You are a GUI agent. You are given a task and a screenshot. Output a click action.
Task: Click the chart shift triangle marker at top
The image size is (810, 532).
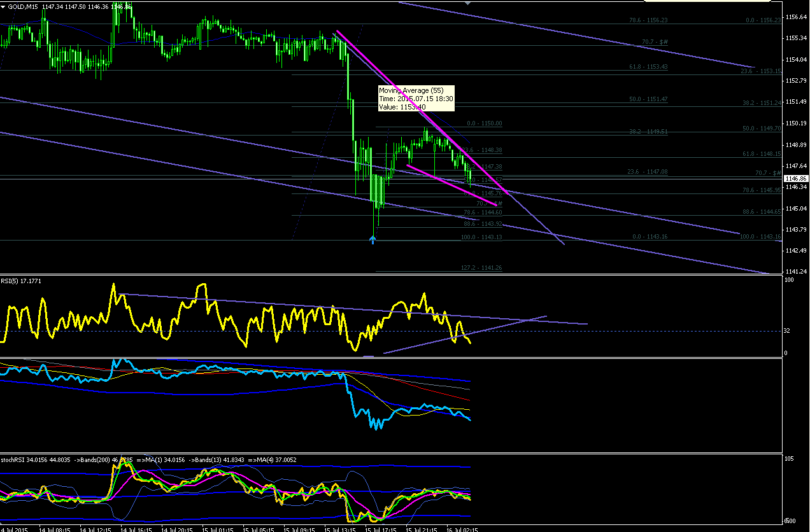pos(469,3)
